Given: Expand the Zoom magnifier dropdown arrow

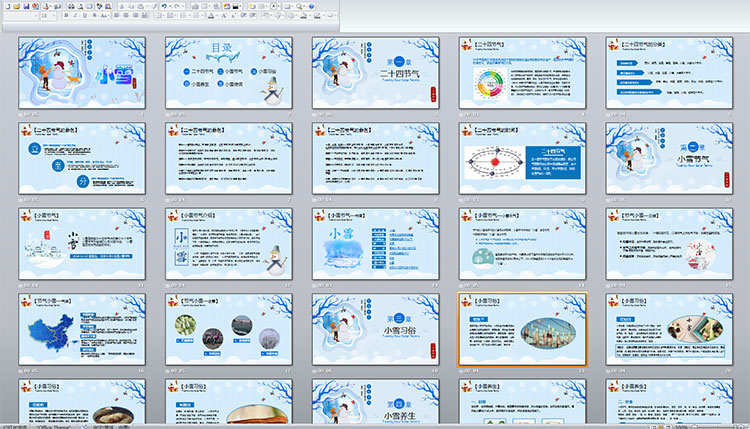Looking at the screenshot, I should pyautogui.click(x=305, y=6).
